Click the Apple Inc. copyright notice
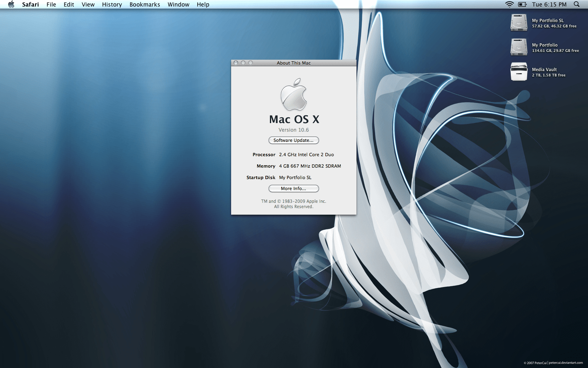Viewport: 588px width, 368px height. pyautogui.click(x=294, y=204)
